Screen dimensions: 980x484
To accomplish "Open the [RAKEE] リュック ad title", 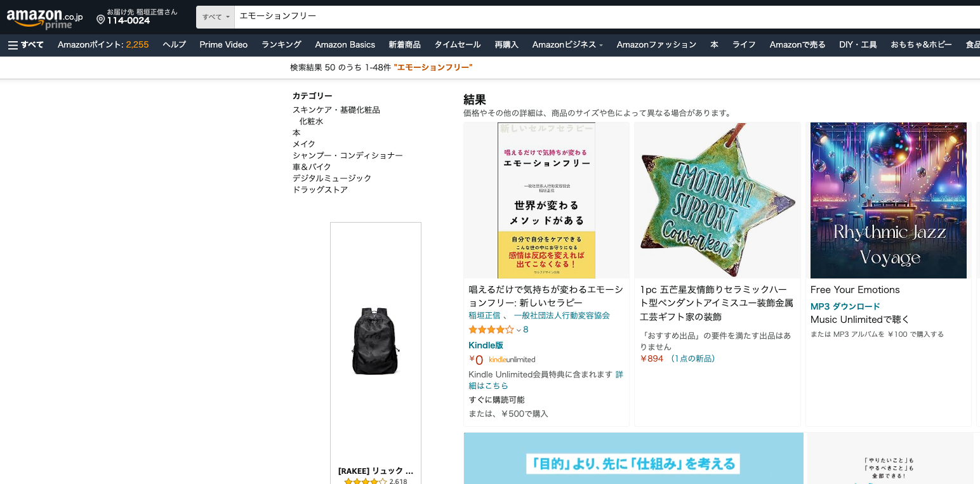I will [x=375, y=471].
